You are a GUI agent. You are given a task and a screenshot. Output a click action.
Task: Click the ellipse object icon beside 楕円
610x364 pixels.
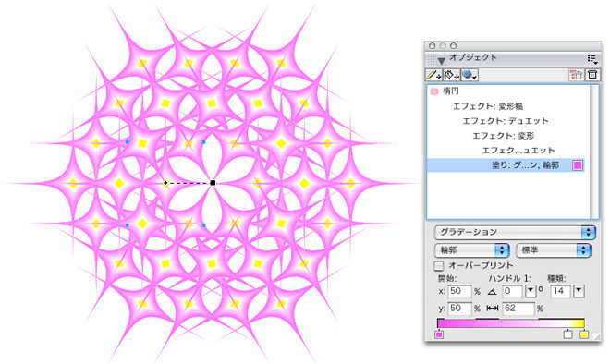(x=434, y=91)
